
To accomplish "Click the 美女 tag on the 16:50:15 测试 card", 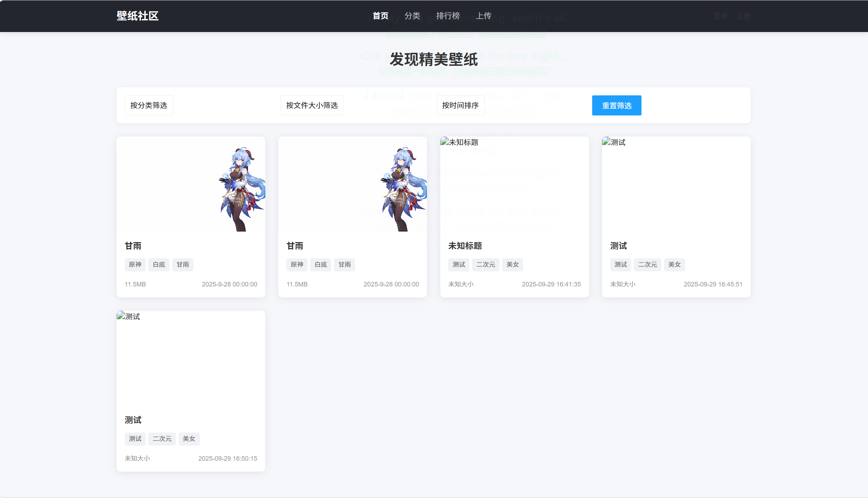I will 189,439.
